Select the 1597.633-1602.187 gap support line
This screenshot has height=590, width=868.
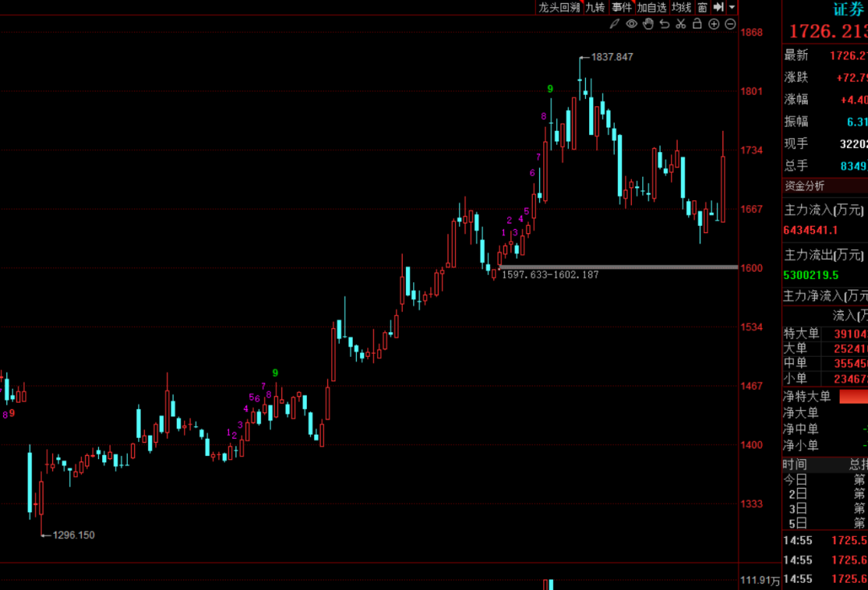point(617,266)
